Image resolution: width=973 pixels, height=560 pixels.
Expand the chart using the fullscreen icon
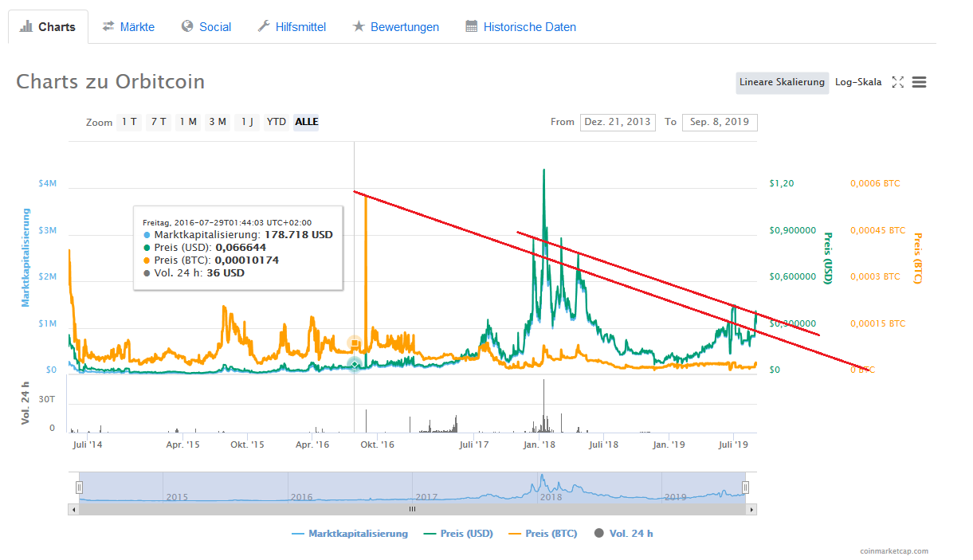pos(898,82)
